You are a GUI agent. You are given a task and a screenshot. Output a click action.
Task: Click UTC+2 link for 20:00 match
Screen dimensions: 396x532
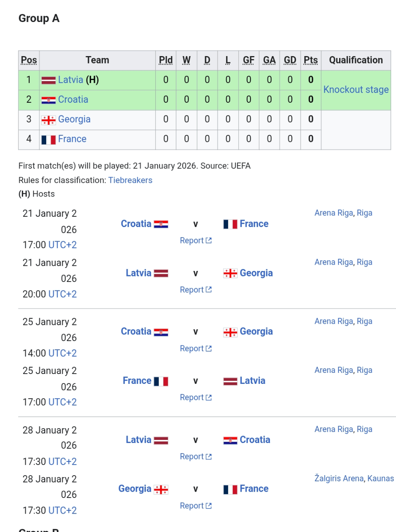pyautogui.click(x=62, y=294)
